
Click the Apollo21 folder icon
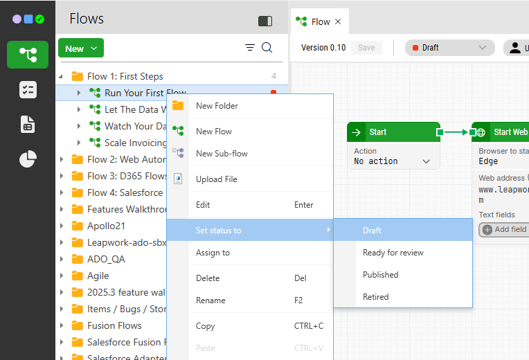click(77, 226)
